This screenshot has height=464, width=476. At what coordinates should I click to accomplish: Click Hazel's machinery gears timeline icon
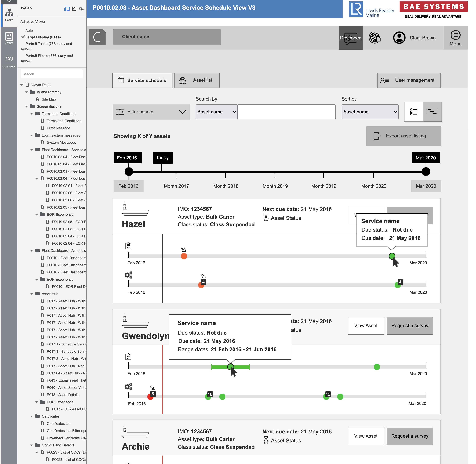(128, 275)
